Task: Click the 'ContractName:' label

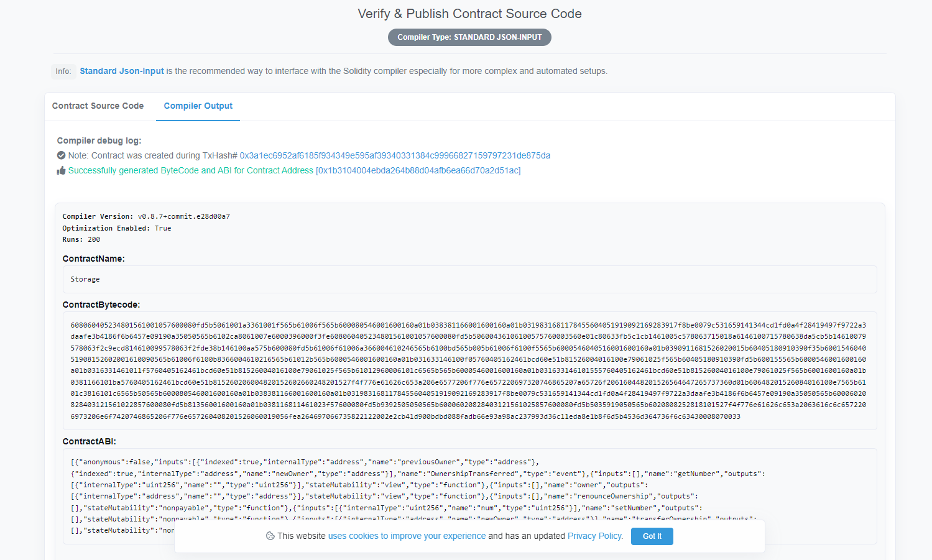Action: pyautogui.click(x=94, y=259)
